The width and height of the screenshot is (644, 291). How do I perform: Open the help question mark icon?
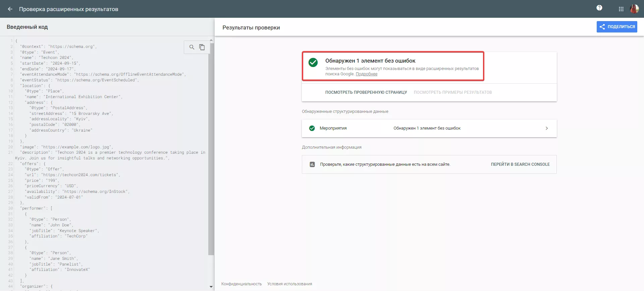599,8
